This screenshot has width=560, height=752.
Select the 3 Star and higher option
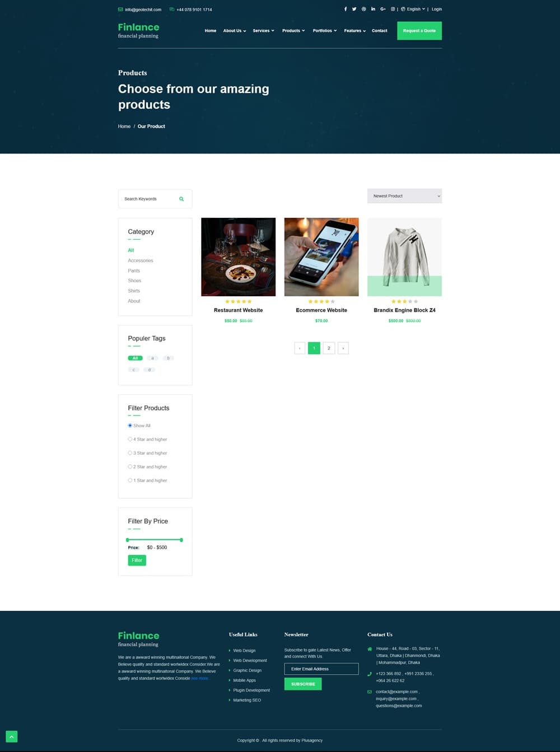click(130, 453)
